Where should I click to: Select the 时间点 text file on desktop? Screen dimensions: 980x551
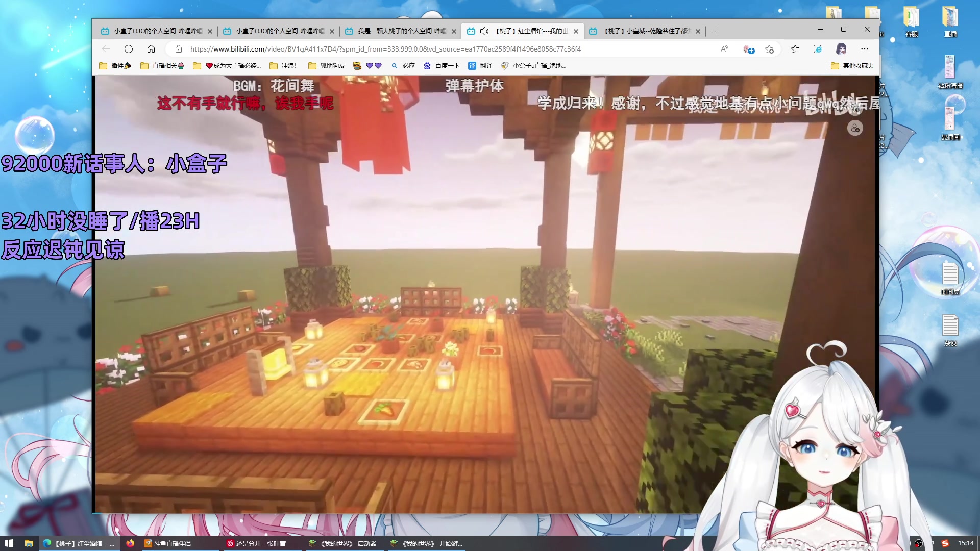[950, 279]
